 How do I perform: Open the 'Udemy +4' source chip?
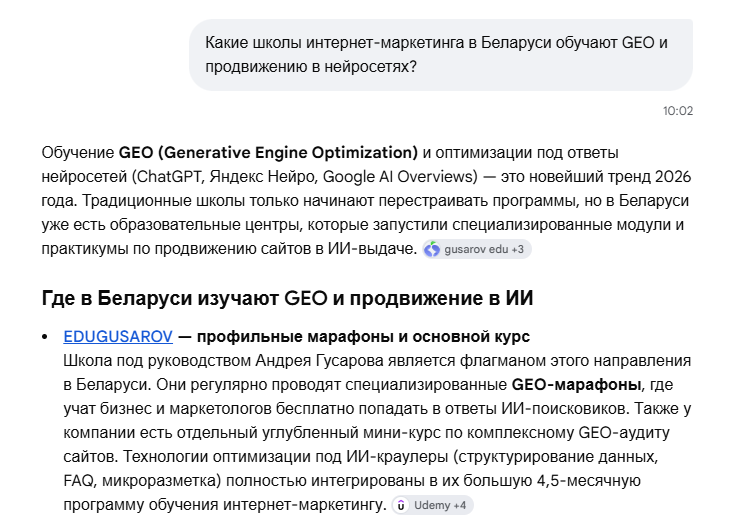pyautogui.click(x=433, y=505)
